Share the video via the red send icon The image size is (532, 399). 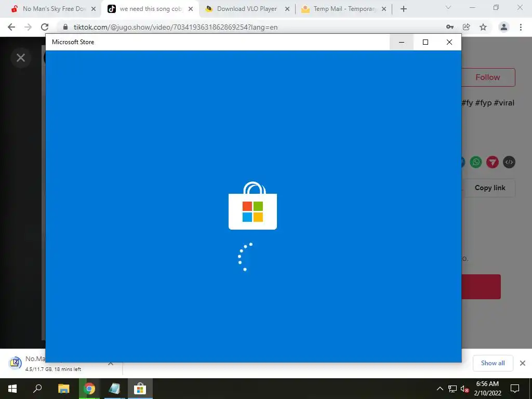pyautogui.click(x=493, y=162)
